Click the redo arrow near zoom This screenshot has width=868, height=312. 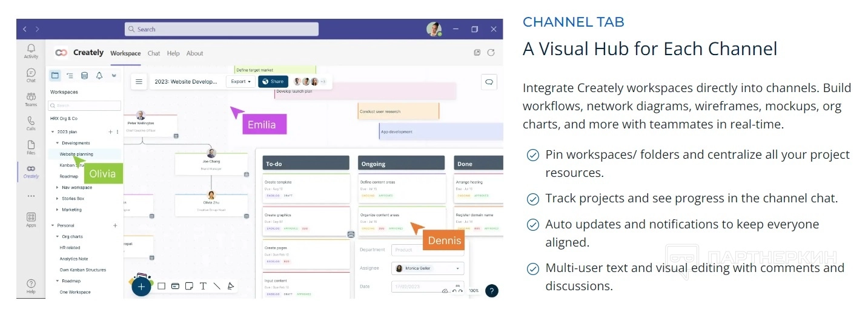(x=461, y=291)
